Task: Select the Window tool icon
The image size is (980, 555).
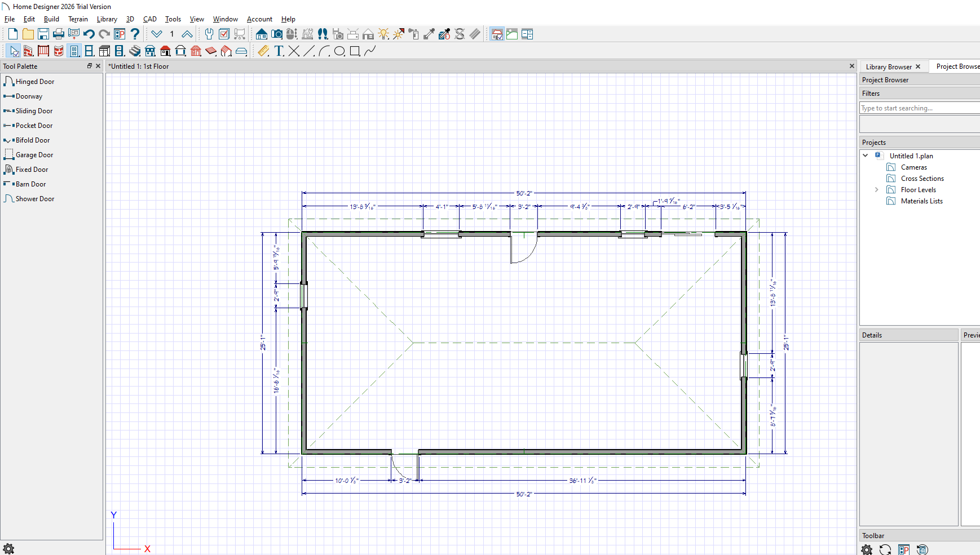Action: point(89,51)
